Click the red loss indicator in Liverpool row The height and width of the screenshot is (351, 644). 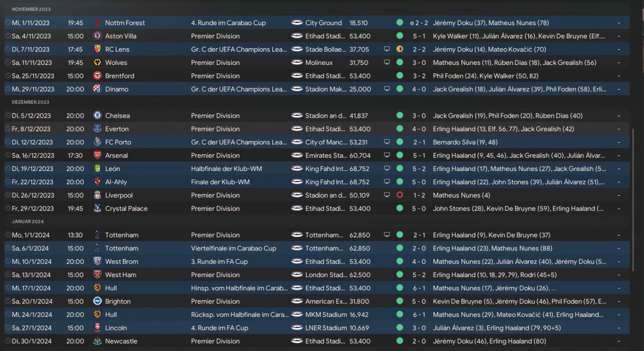399,195
